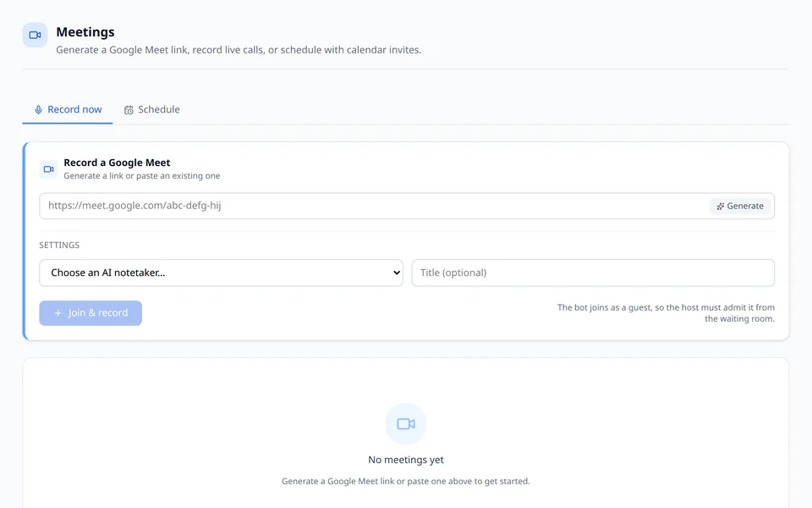Click the 'Generate a Google Meet link or paste one above' hint
The width and height of the screenshot is (812, 508).
(406, 481)
